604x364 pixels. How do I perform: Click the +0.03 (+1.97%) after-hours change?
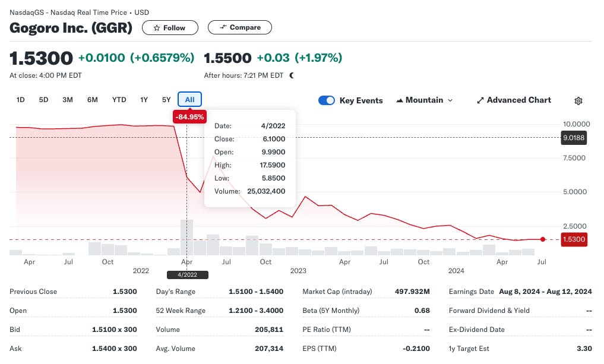[x=299, y=58]
